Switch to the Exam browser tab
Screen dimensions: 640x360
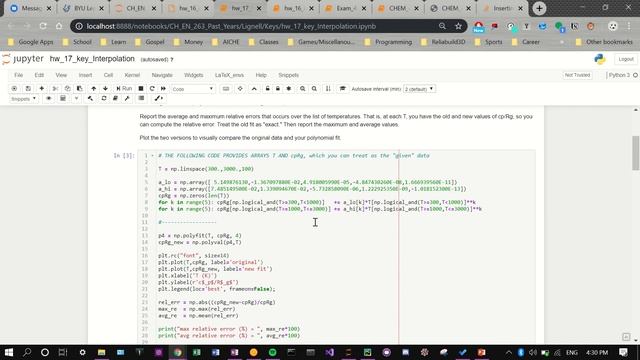(x=345, y=8)
